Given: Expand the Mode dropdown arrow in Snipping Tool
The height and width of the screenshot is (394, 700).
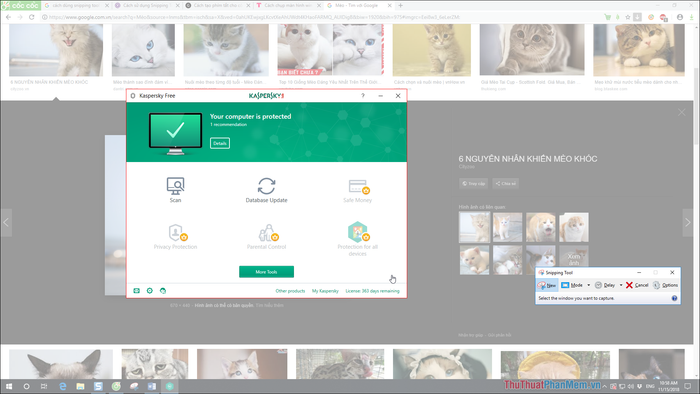Looking at the screenshot, I should point(588,285).
